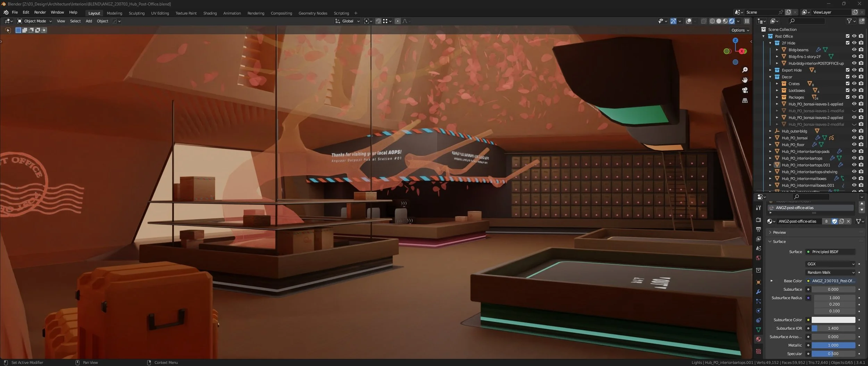
Task: Open the Tool properties tab
Action: [758, 208]
